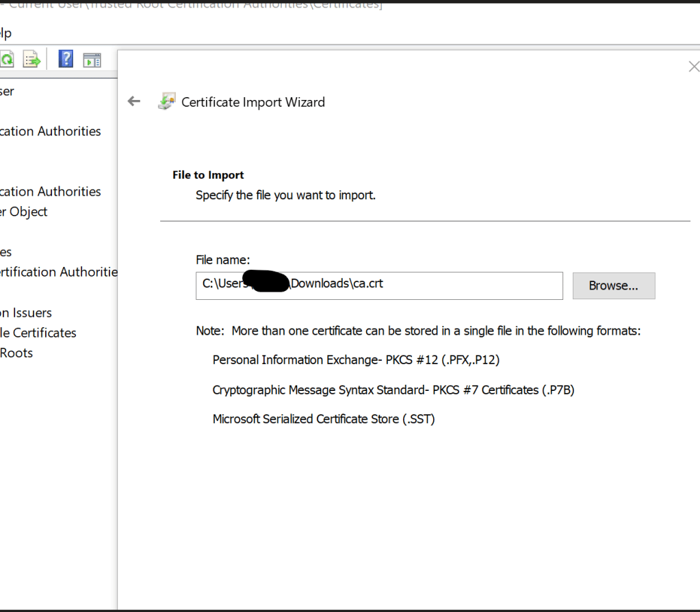Select the Smart Card Trusted Roots node
The image size is (700, 612).
click(16, 353)
